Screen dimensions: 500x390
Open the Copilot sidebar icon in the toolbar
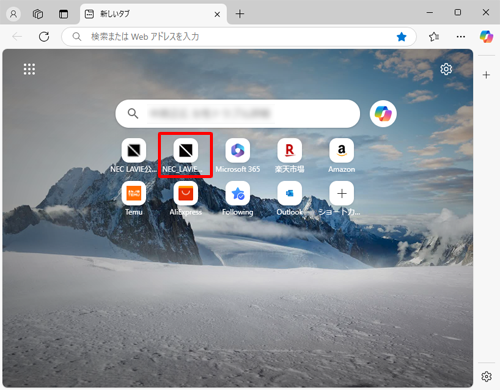(486, 36)
